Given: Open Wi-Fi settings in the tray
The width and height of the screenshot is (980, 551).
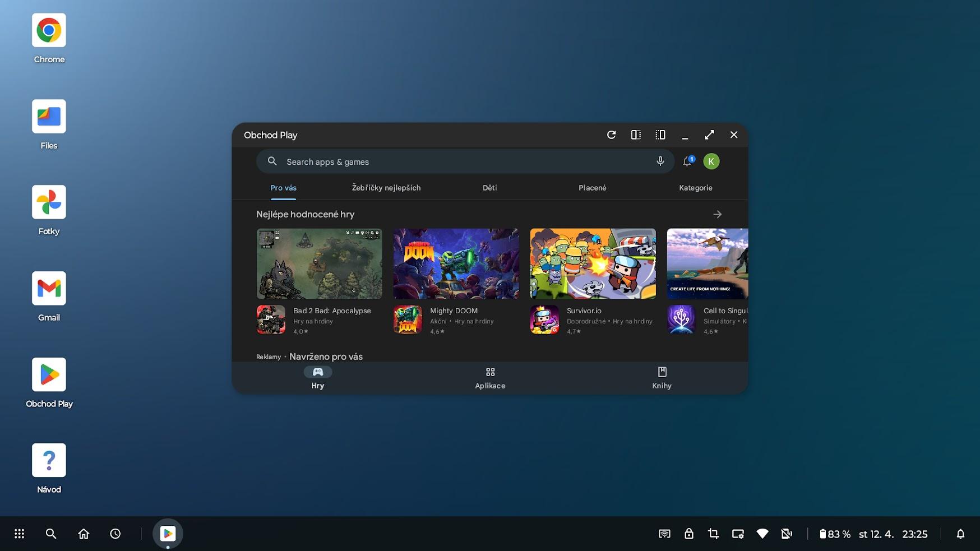Looking at the screenshot, I should click(762, 534).
